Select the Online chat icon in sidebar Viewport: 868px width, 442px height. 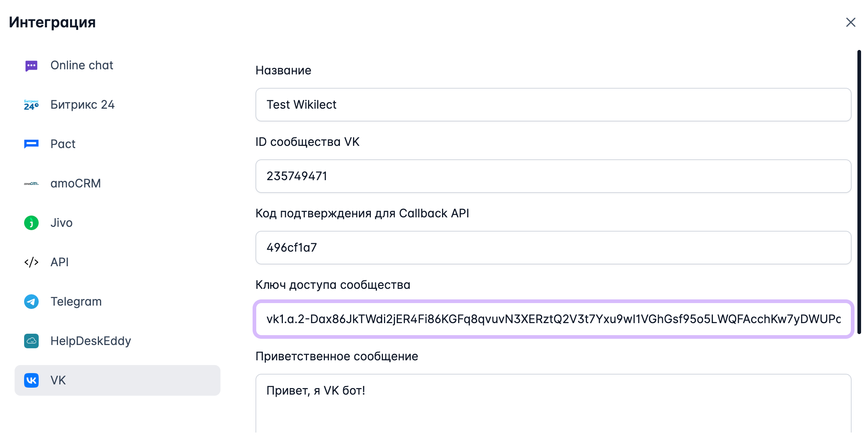tap(31, 65)
